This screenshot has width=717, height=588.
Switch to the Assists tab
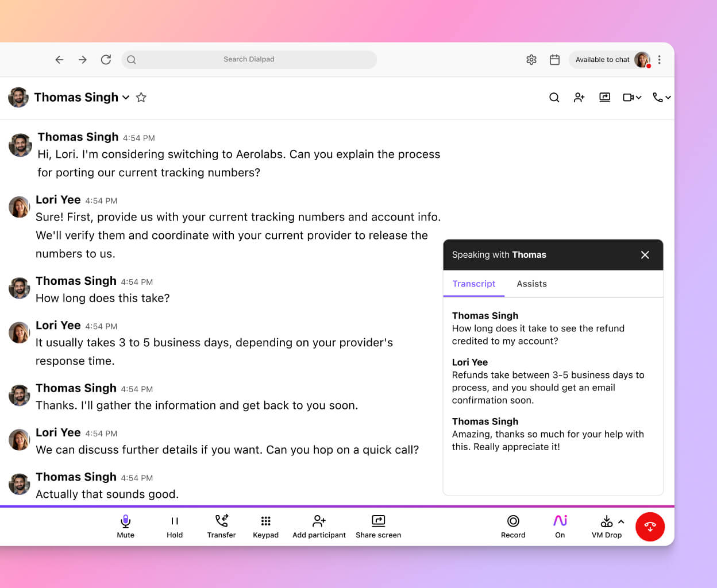531,284
